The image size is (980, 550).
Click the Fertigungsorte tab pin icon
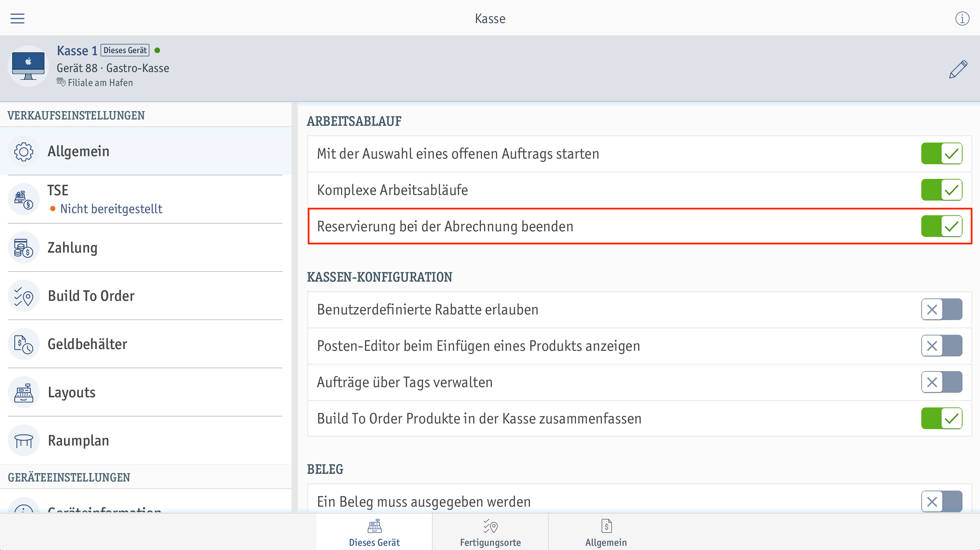click(490, 527)
